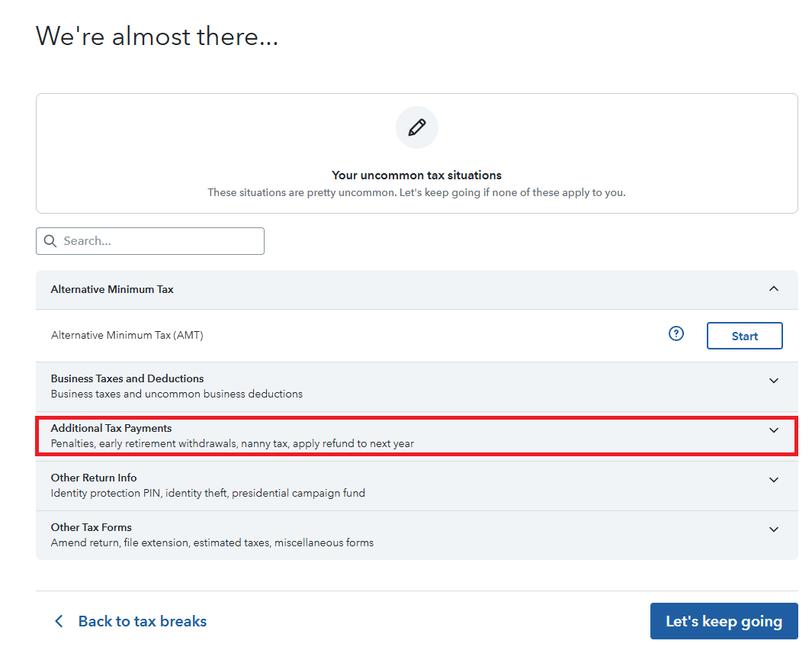Click 'Your uncommon tax situations' title text
The width and height of the screenshot is (812, 647).
(416, 175)
